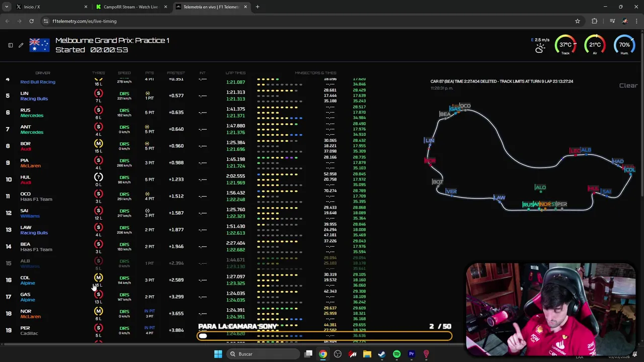Screen dimensions: 644x362
Task: Open the new tab plus button
Action: (257, 7)
